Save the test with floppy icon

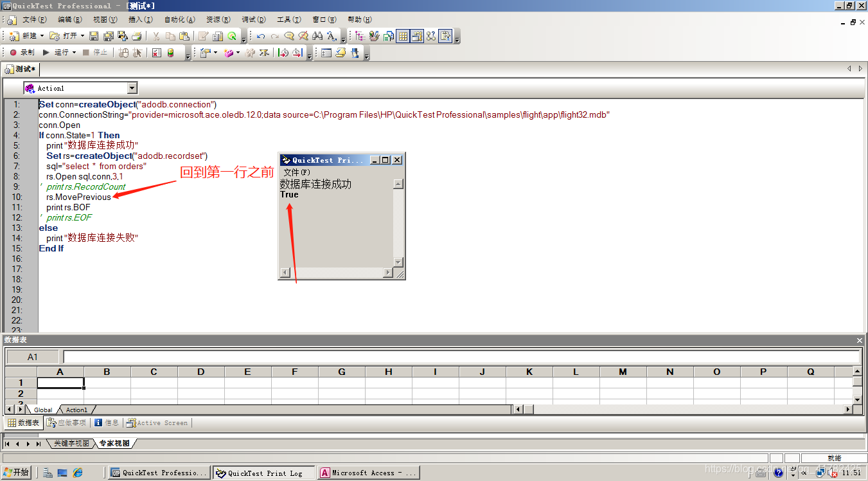tap(94, 36)
